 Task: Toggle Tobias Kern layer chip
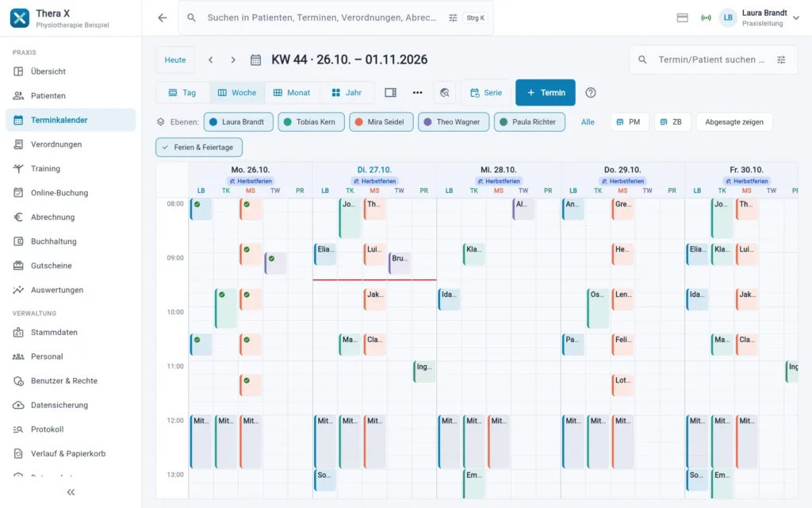(311, 121)
